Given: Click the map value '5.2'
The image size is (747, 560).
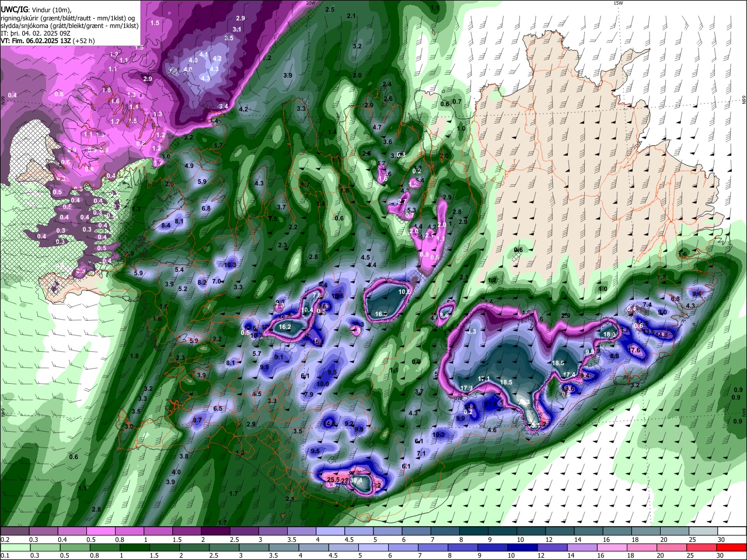Looking at the screenshot, I should [x=183, y=289].
